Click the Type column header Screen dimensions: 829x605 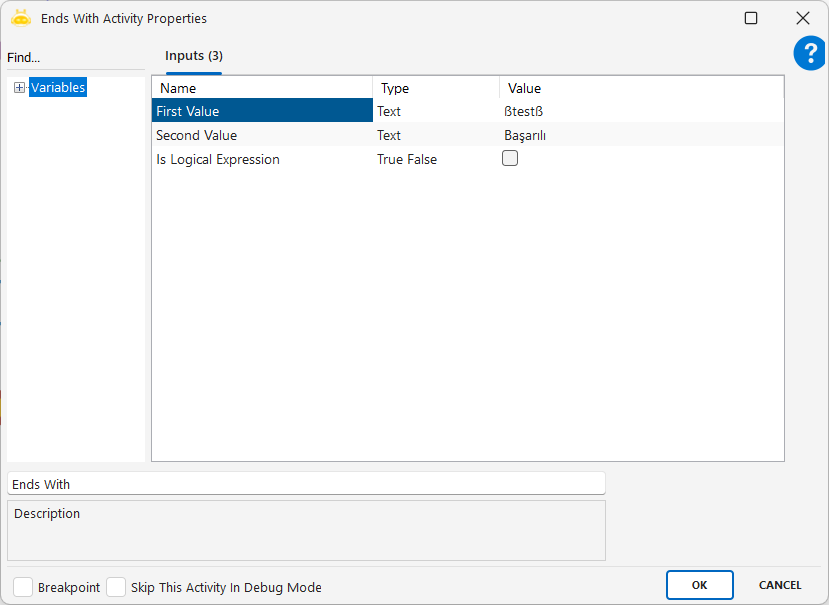(x=435, y=88)
